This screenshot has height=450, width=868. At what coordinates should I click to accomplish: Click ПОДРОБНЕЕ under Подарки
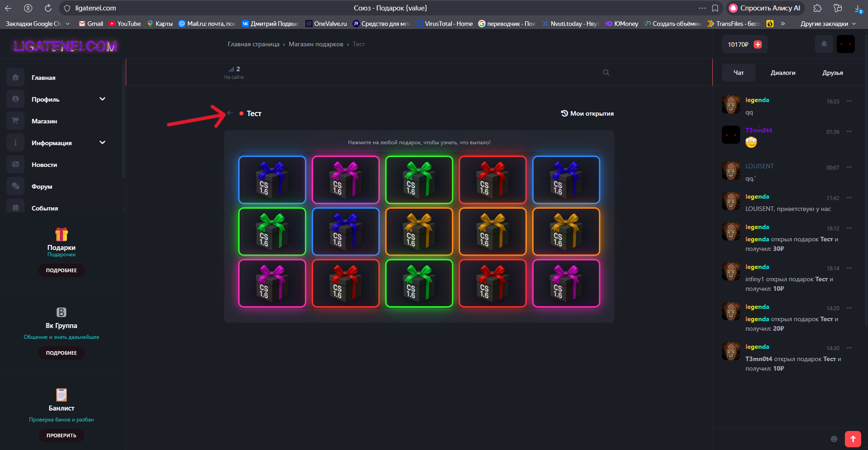(61, 270)
